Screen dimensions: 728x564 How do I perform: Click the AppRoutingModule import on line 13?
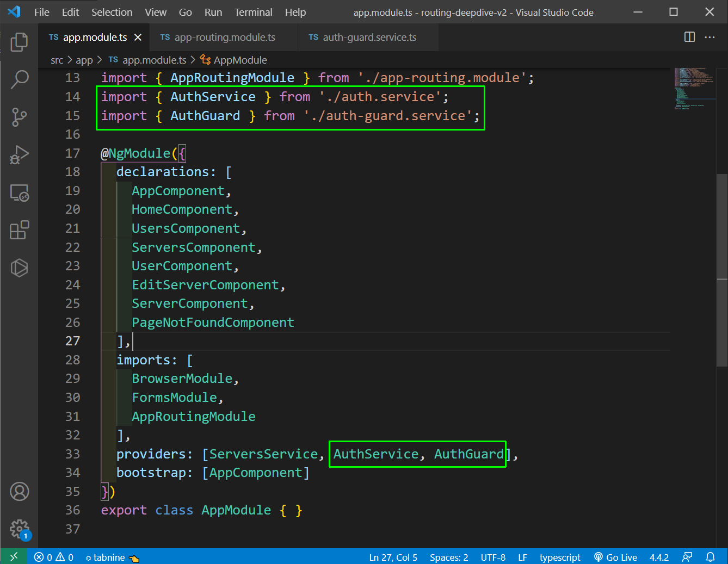(x=232, y=78)
